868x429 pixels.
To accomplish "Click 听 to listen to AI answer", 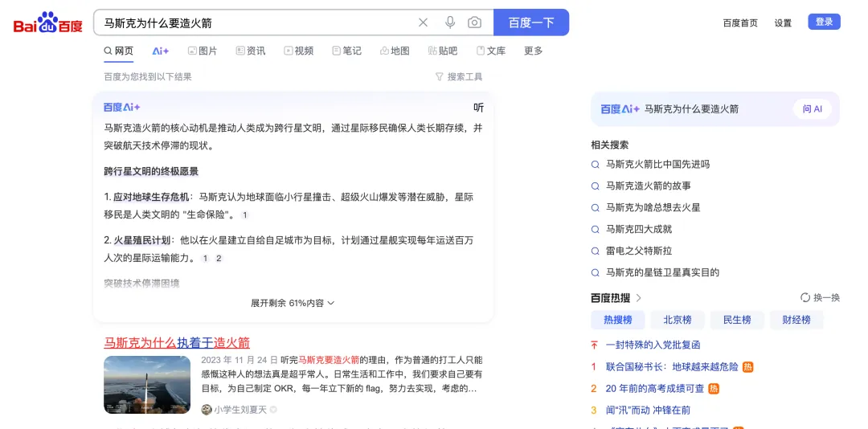I will tap(479, 108).
